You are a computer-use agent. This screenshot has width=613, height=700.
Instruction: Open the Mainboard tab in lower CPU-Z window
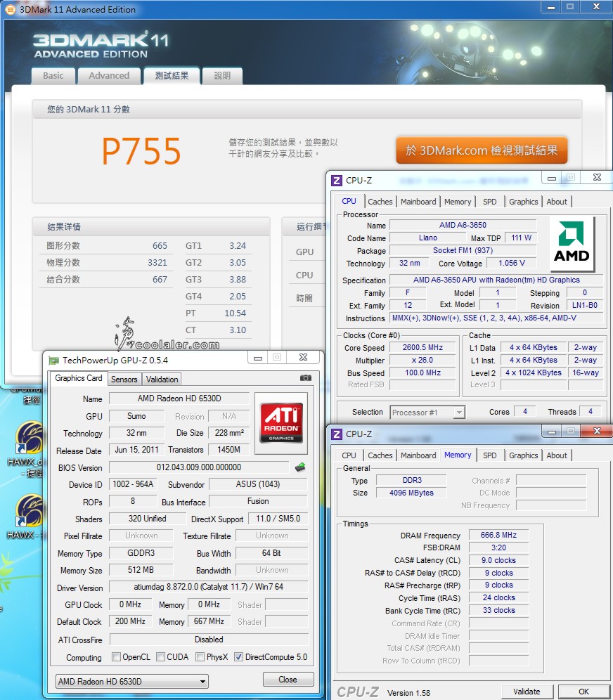(418, 455)
